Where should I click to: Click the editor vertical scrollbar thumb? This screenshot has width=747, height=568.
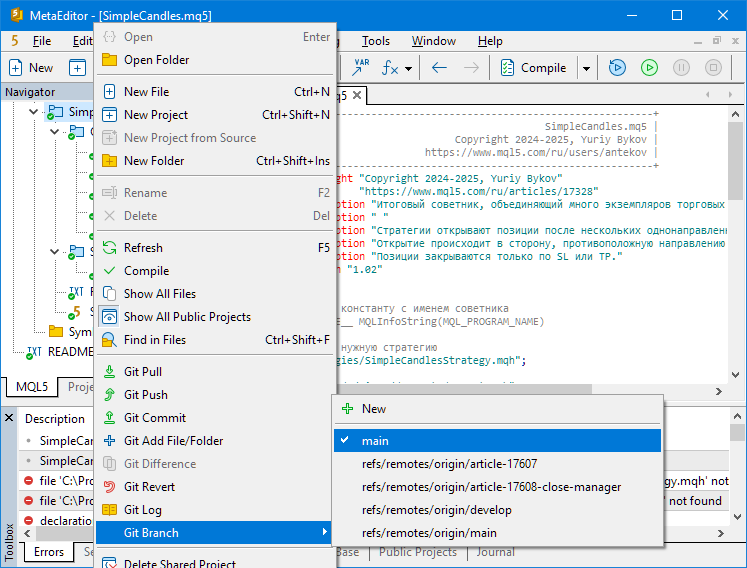(736, 161)
